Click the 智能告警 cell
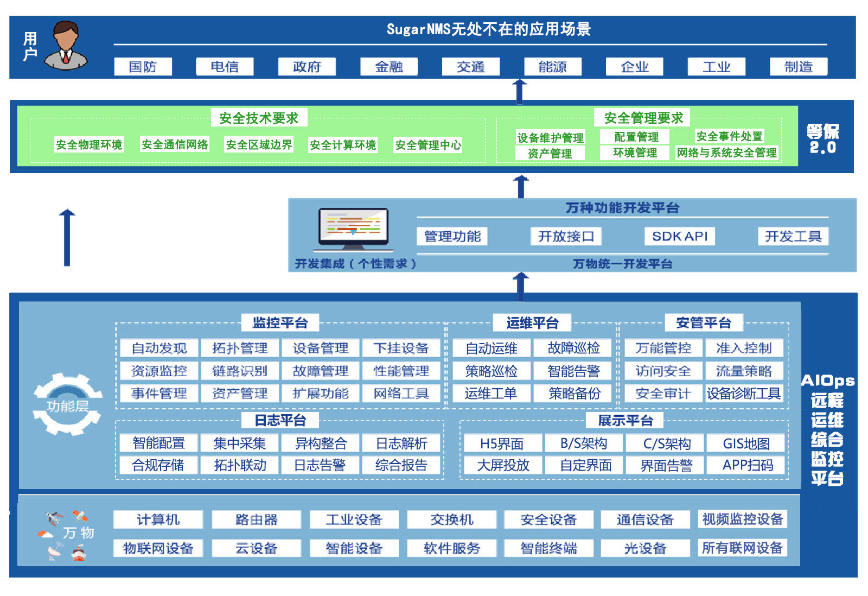This screenshot has height=596, width=868. tap(573, 371)
